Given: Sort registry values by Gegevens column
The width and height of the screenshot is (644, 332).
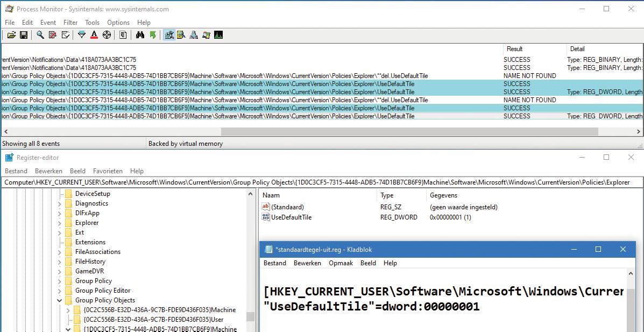Looking at the screenshot, I should 534,195.
